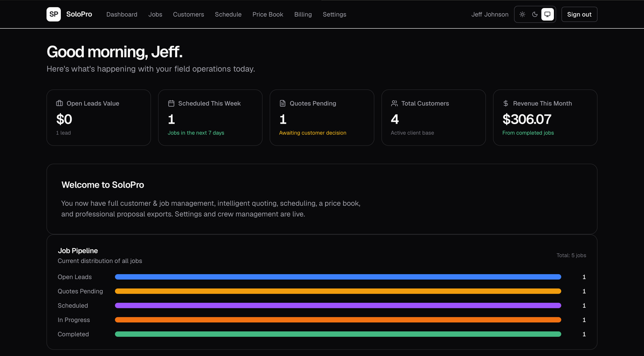Click the Quotes Pending pipeline row label
The image size is (644, 356).
coord(80,291)
